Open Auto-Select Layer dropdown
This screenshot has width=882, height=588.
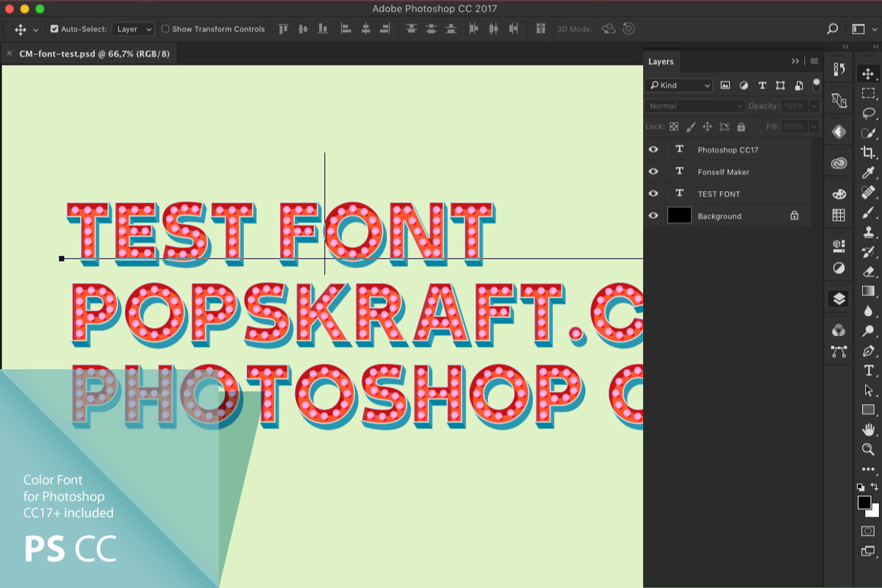click(133, 29)
